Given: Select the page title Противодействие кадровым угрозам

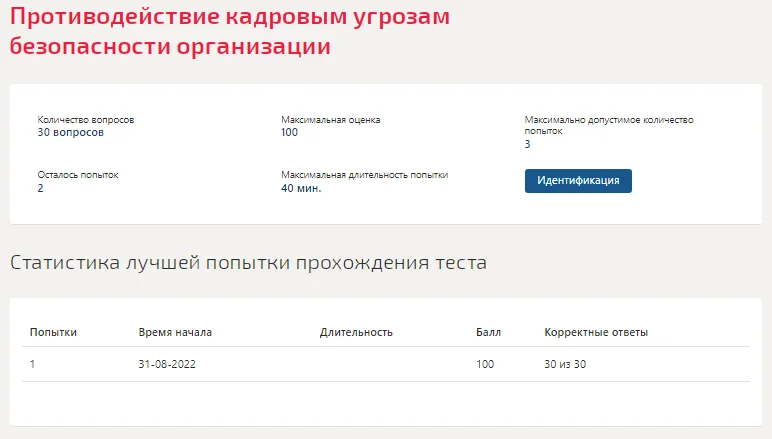Looking at the screenshot, I should point(229,17).
